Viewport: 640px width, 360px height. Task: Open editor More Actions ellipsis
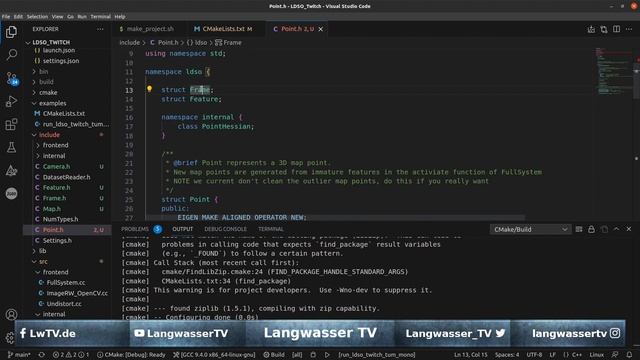pos(629,29)
